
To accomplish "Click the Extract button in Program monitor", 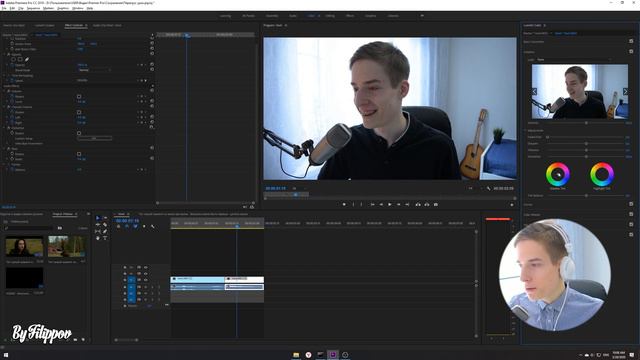I will pos(427,204).
